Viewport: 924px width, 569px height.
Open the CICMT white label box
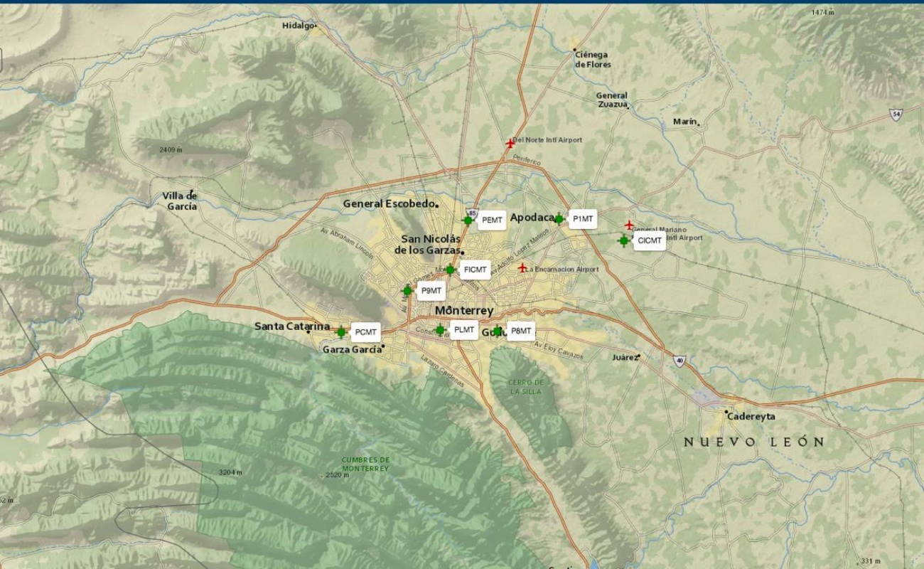pyautogui.click(x=650, y=241)
